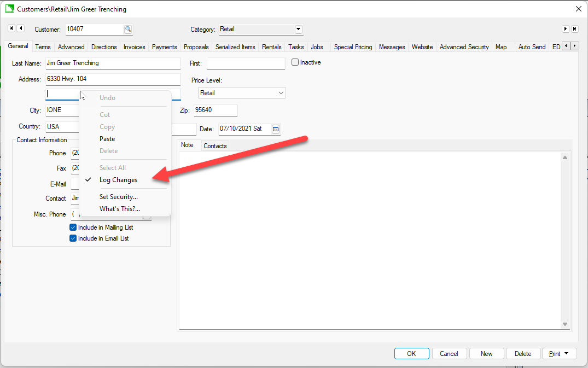Click the down arrow on the Note scrollbar
Image resolution: width=588 pixels, height=368 pixels.
coord(564,324)
